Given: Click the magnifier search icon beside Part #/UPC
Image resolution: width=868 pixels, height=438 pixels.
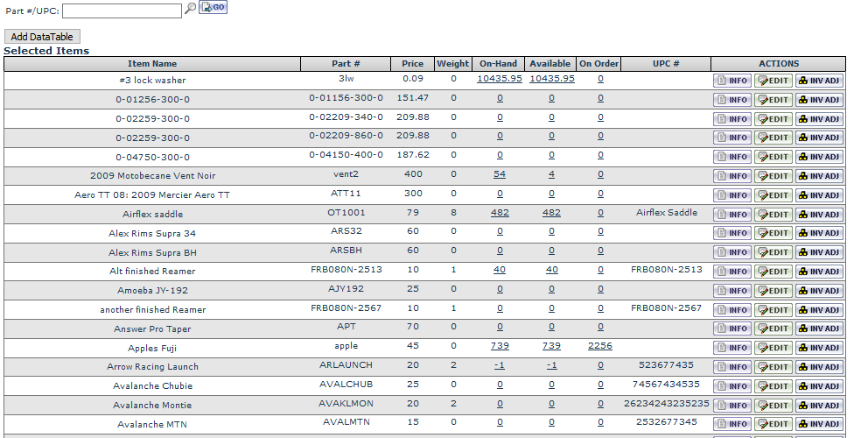Looking at the screenshot, I should (190, 8).
